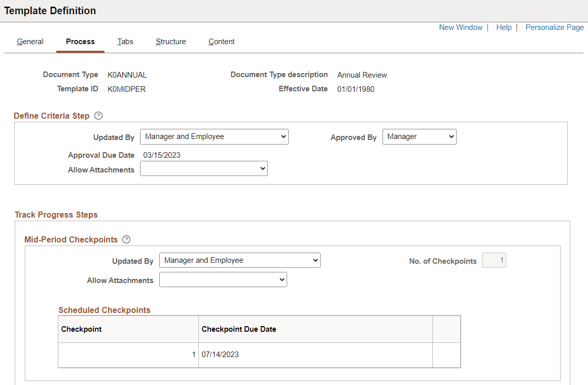Expand Updated By dropdown in Define Criteria
This screenshot has width=588, height=385.
214,137
